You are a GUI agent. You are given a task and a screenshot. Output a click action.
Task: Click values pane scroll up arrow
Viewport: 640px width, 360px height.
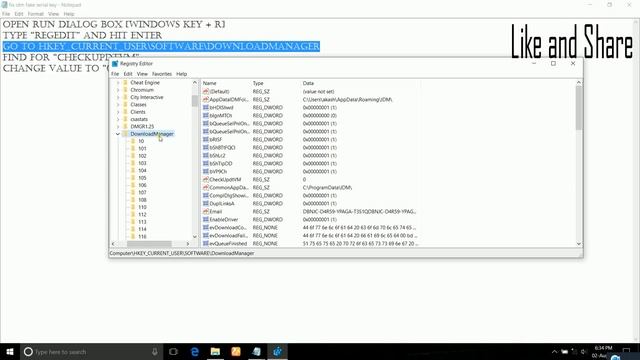coord(579,83)
